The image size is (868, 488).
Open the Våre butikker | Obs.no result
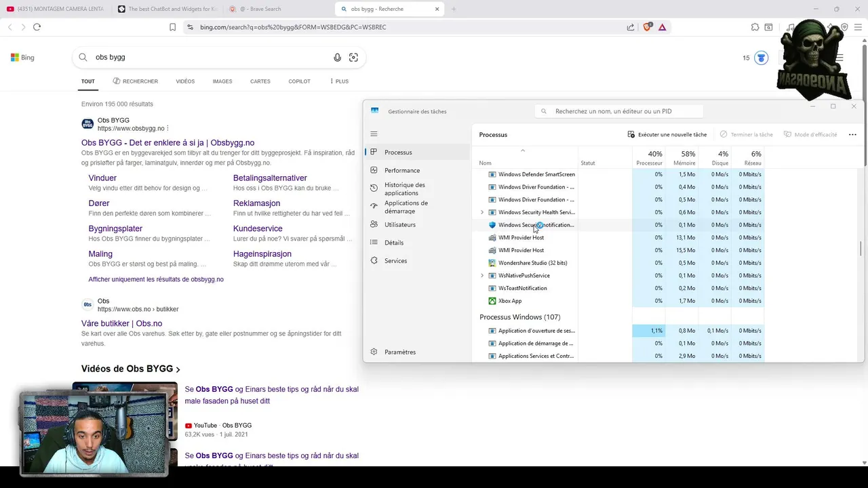[x=121, y=323]
